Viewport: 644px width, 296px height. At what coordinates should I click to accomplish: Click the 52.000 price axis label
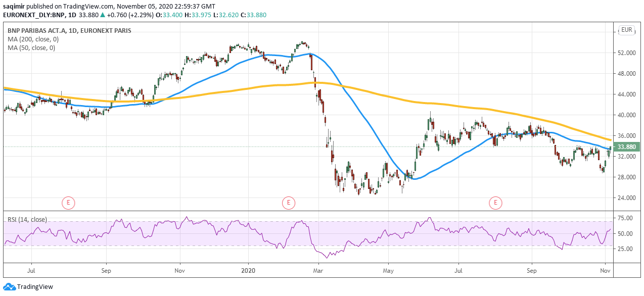(x=626, y=53)
